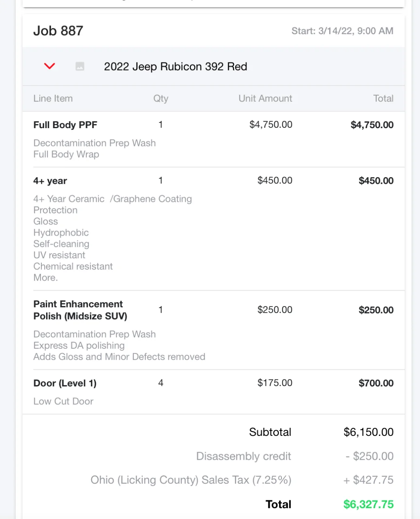Select the Full Body PPF line item

pyautogui.click(x=65, y=125)
